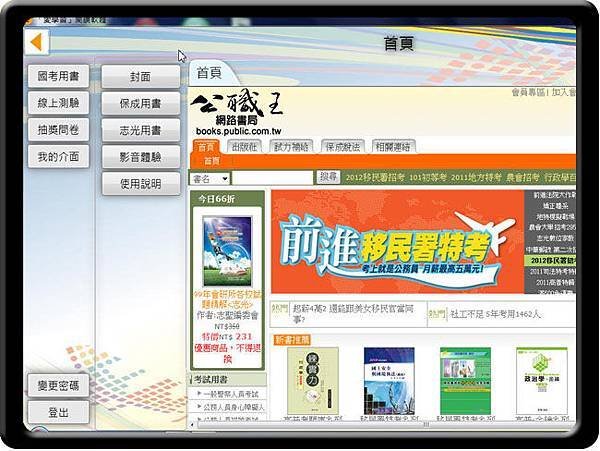Click the horizontal scrollbar left arrow

pyautogui.click(x=192, y=425)
